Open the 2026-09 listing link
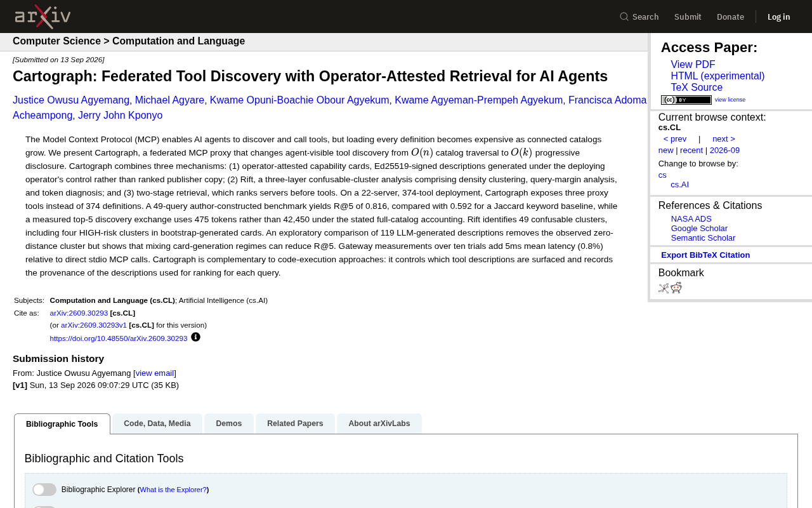Image resolution: width=812 pixels, height=508 pixels. click(724, 150)
